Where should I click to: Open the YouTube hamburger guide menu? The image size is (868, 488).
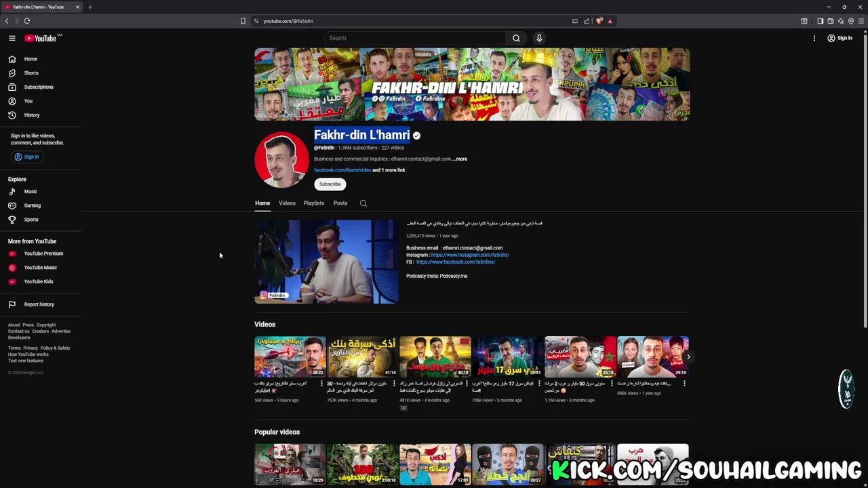(x=12, y=38)
